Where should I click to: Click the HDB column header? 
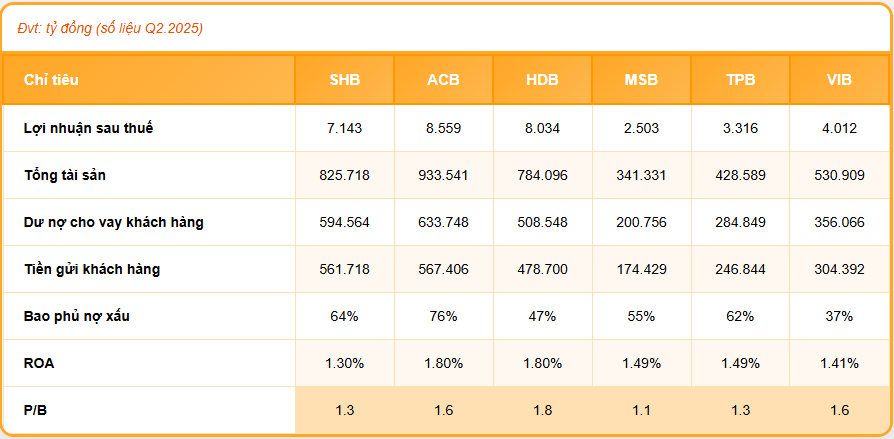pos(542,80)
